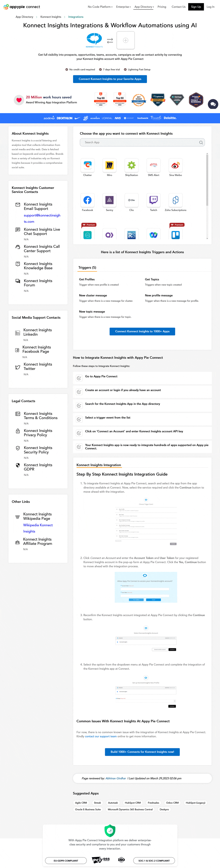Open the live chat bubble widget
This screenshot has width=220, height=868.
(213, 104)
